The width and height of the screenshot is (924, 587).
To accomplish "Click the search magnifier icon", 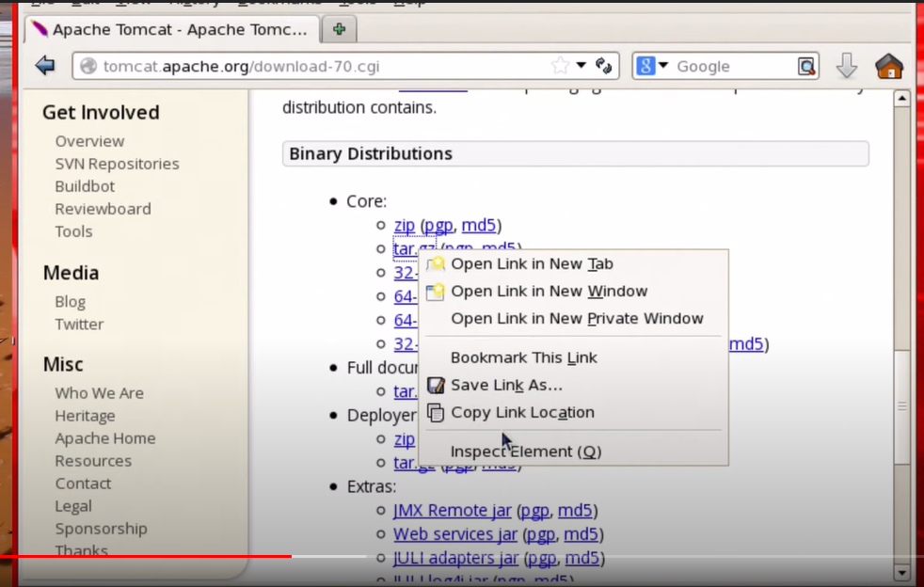I will click(806, 66).
